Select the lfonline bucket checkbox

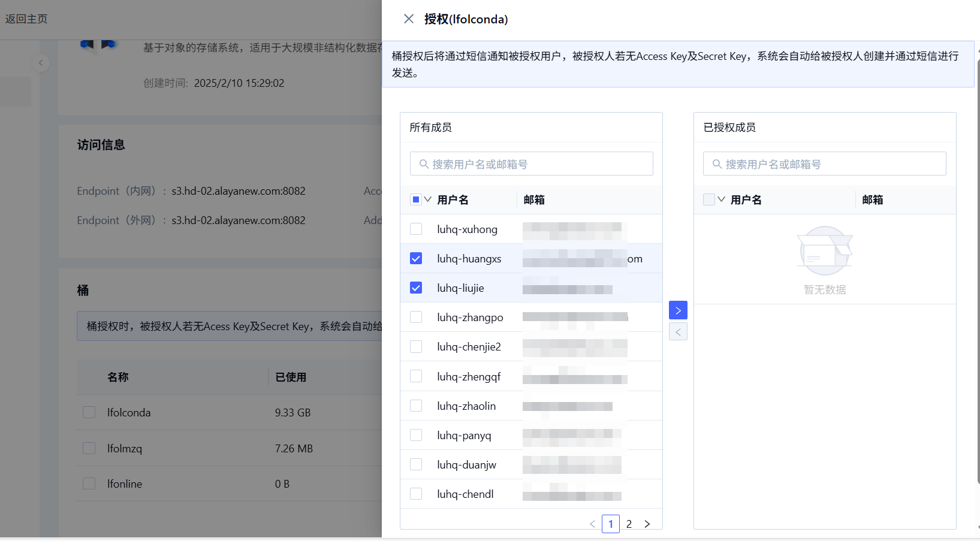coord(89,483)
